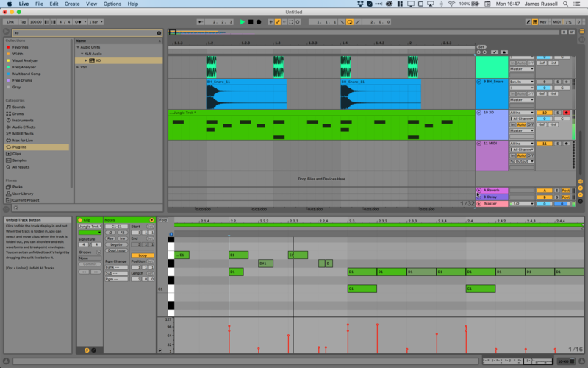The image size is (588, 368).
Task: Arm the 10 XO track for recording
Action: pyautogui.click(x=566, y=113)
